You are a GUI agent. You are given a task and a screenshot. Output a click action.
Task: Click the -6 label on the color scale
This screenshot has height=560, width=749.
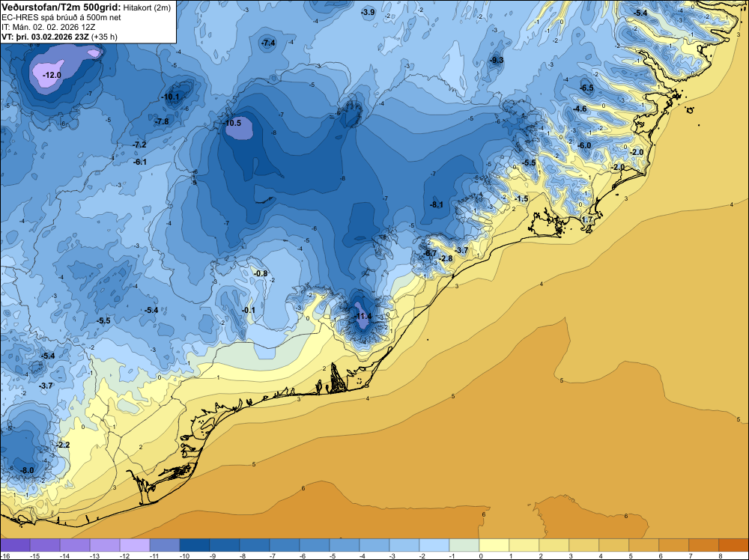[304, 556]
